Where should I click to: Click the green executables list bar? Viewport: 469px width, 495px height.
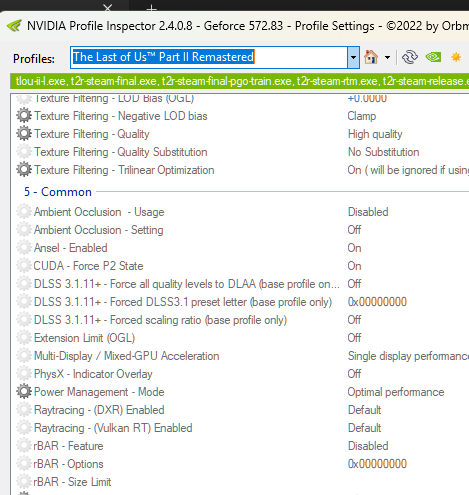(239, 81)
